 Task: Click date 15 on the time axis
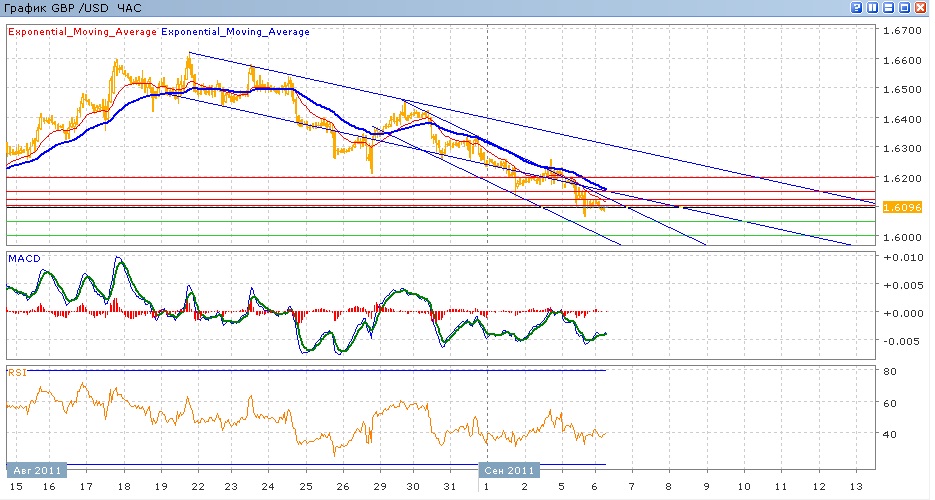[14, 486]
